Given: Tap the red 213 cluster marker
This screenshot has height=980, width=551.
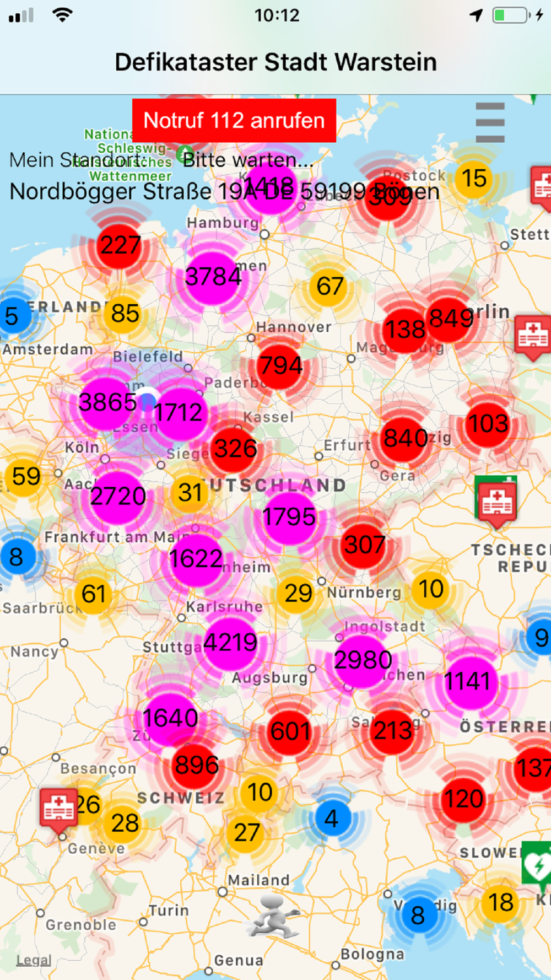Looking at the screenshot, I should (392, 731).
